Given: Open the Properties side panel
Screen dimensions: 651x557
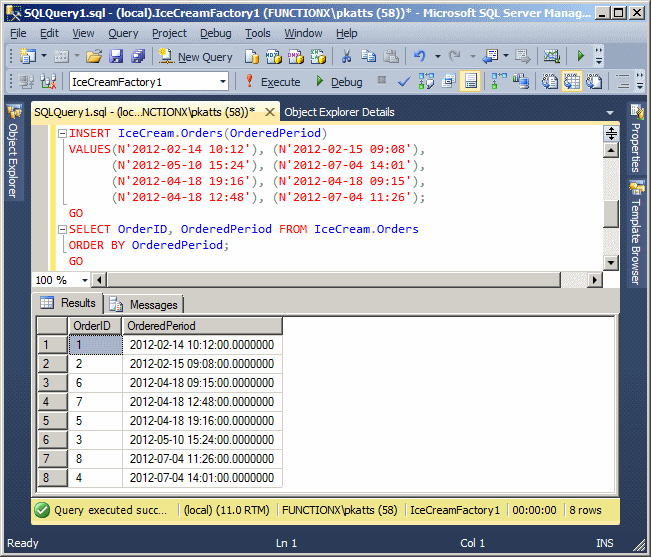Looking at the screenshot, I should pos(636,139).
